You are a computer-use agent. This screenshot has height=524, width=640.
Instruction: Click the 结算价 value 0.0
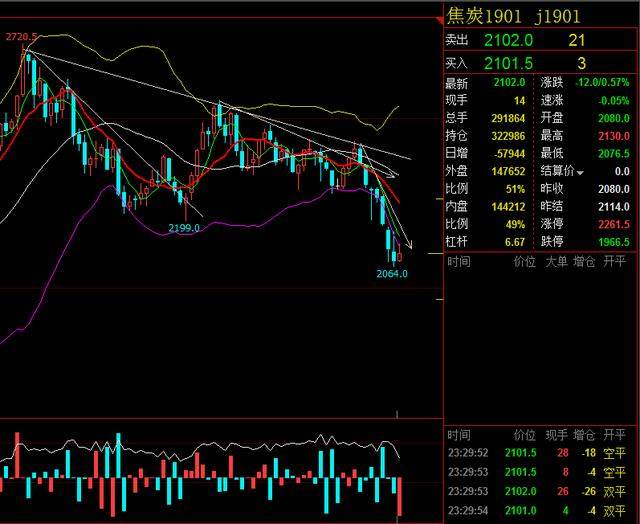coord(622,171)
